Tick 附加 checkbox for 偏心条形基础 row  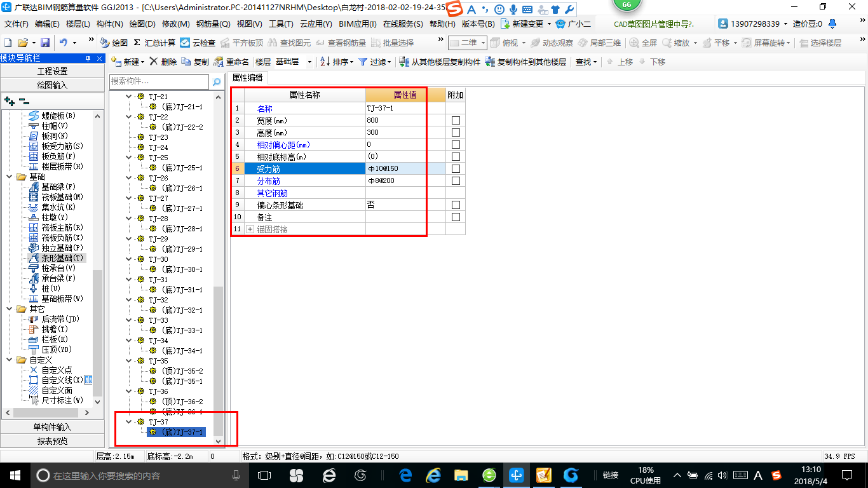456,205
